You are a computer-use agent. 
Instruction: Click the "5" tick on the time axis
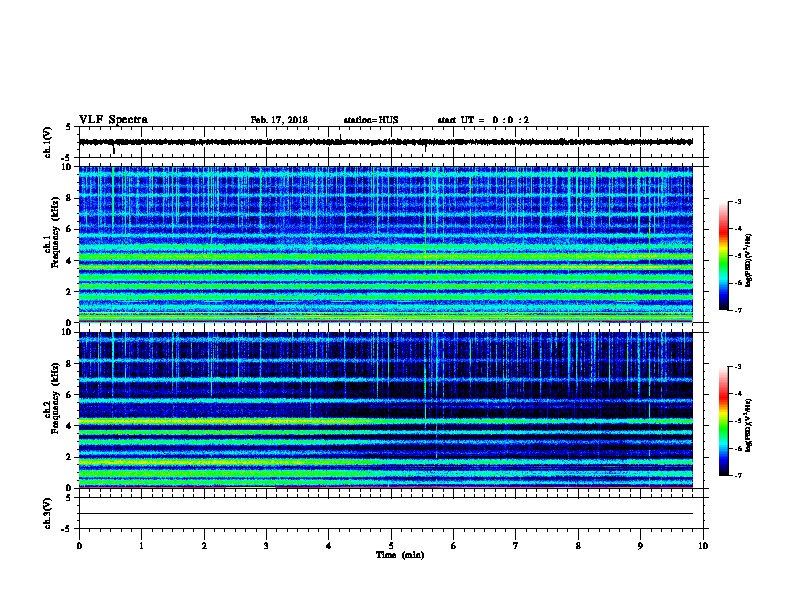(x=391, y=546)
